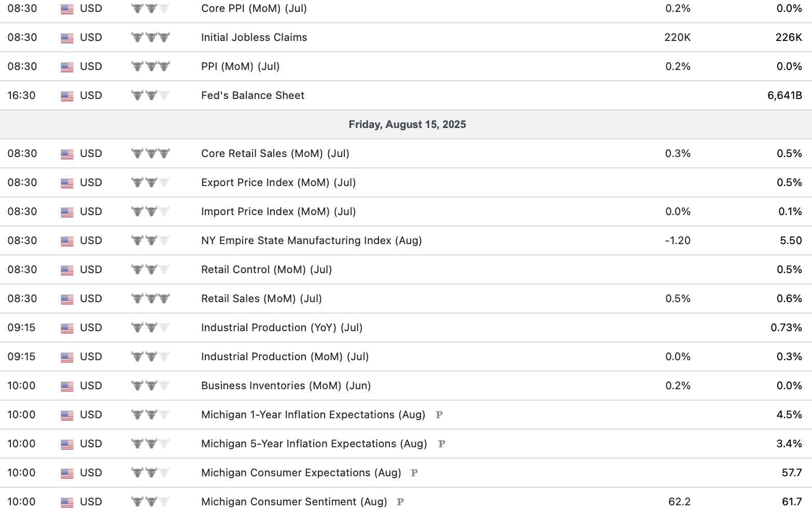Click the 'P' icon after Michigan 5-Year Inflation Expectations

pos(441,444)
